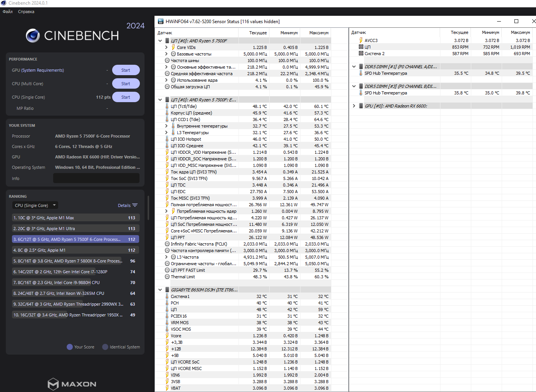Expand the L3 Температуры row
The height and width of the screenshot is (392, 536).
pyautogui.click(x=166, y=133)
